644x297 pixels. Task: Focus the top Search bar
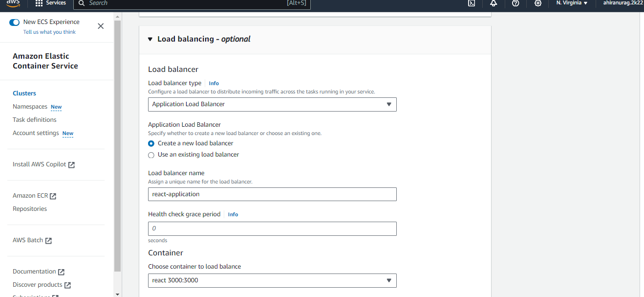click(192, 3)
